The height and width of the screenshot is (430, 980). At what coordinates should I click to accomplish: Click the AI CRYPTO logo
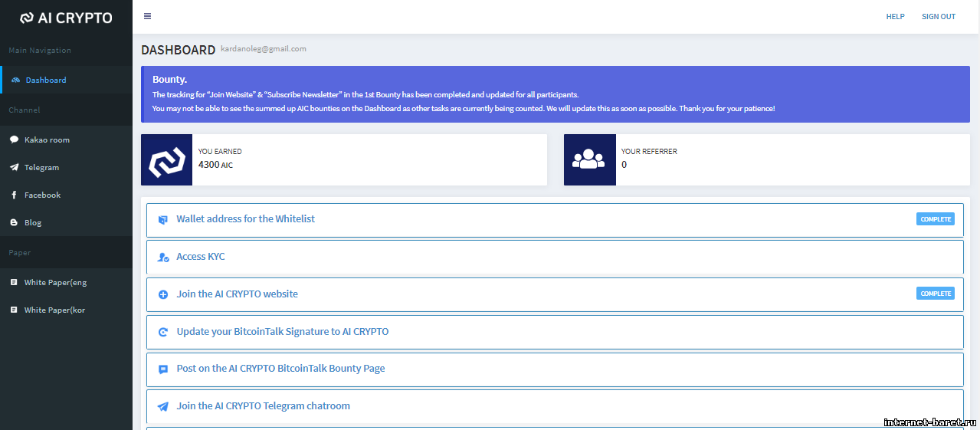tap(66, 17)
